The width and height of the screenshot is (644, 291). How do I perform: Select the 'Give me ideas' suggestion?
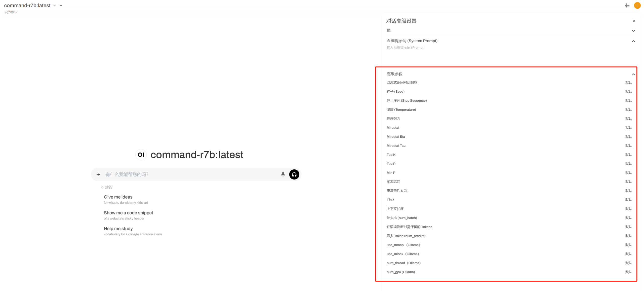pyautogui.click(x=118, y=197)
